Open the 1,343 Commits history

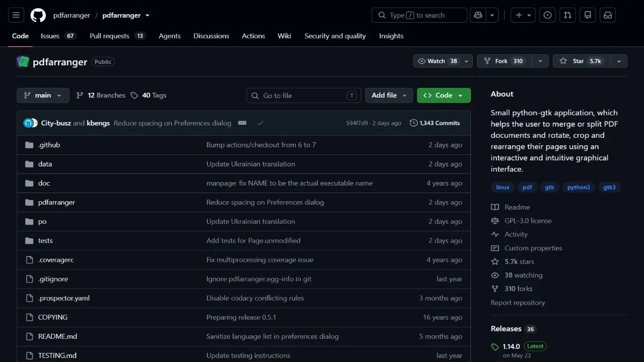pyautogui.click(x=435, y=123)
